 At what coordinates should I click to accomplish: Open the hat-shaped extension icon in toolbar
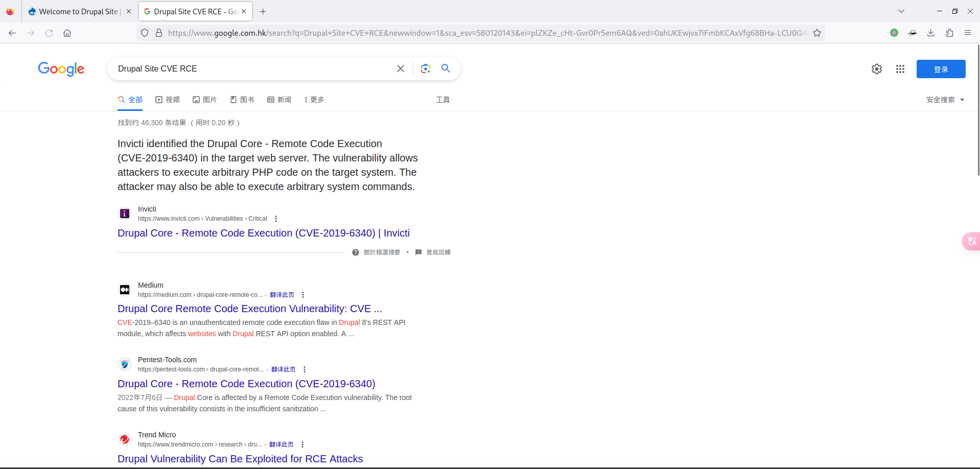click(x=913, y=33)
